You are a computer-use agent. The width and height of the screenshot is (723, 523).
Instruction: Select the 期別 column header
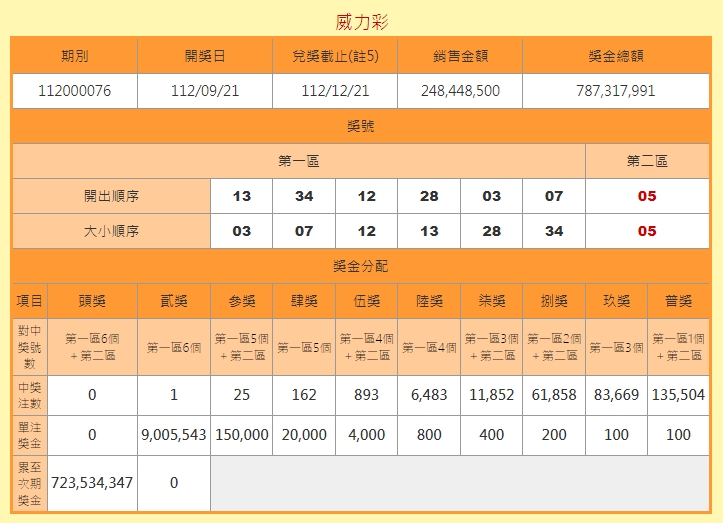[75, 56]
